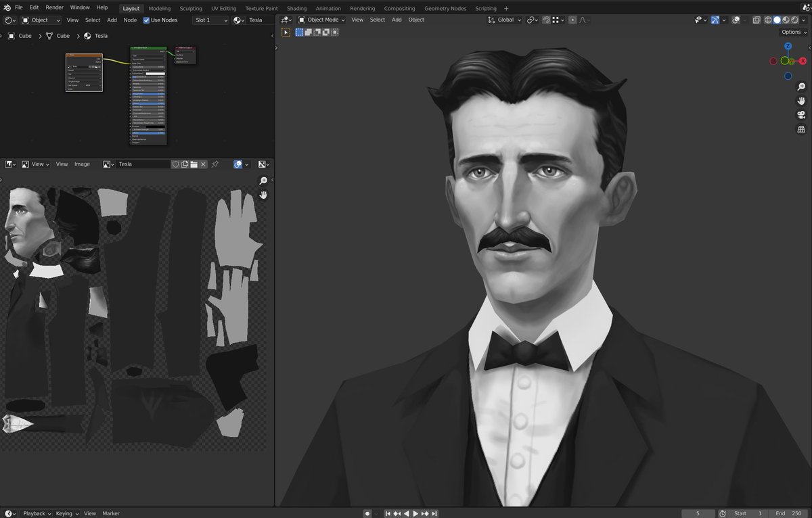The image size is (812, 518).
Task: Switch to the Modeling workspace tab
Action: coord(160,8)
